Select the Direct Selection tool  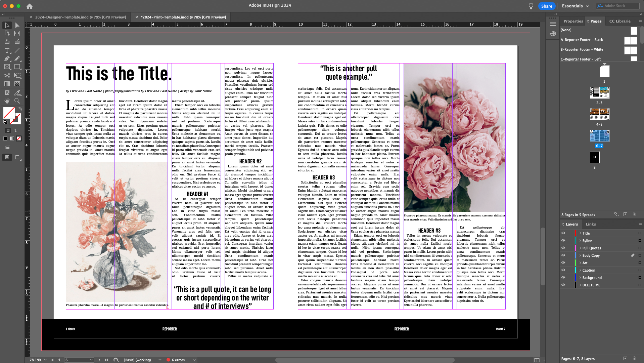pos(17,25)
